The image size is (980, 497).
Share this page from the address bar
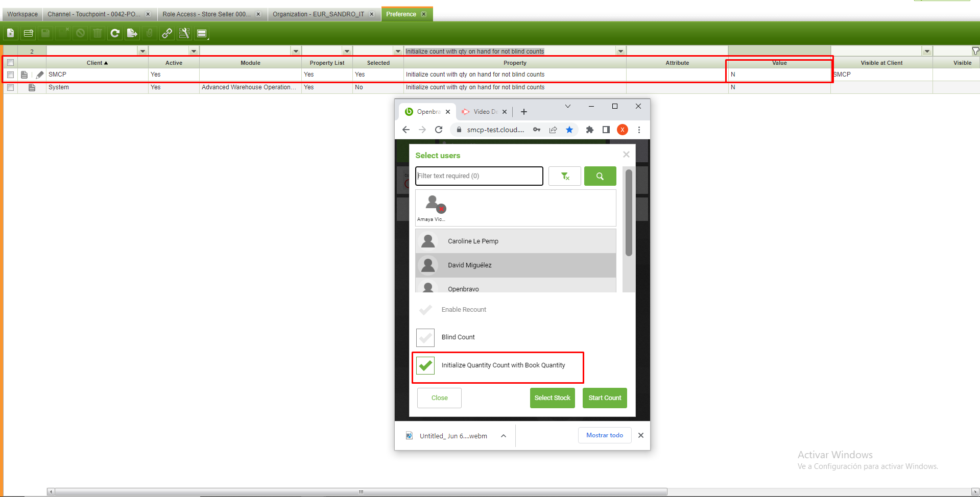[x=553, y=130]
